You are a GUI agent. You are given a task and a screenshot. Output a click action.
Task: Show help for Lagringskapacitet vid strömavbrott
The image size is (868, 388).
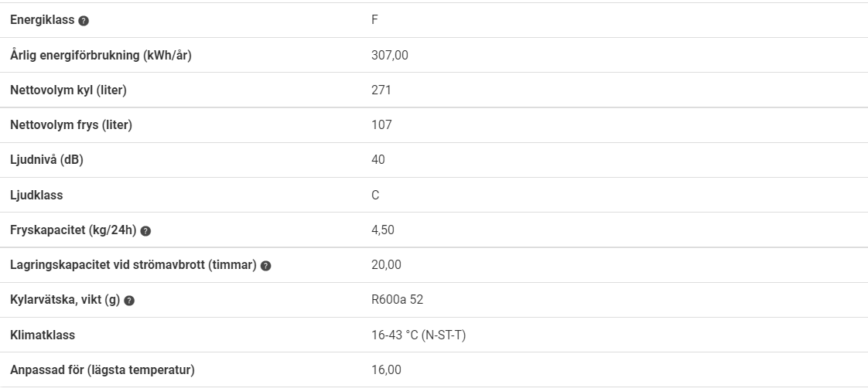[x=265, y=266]
